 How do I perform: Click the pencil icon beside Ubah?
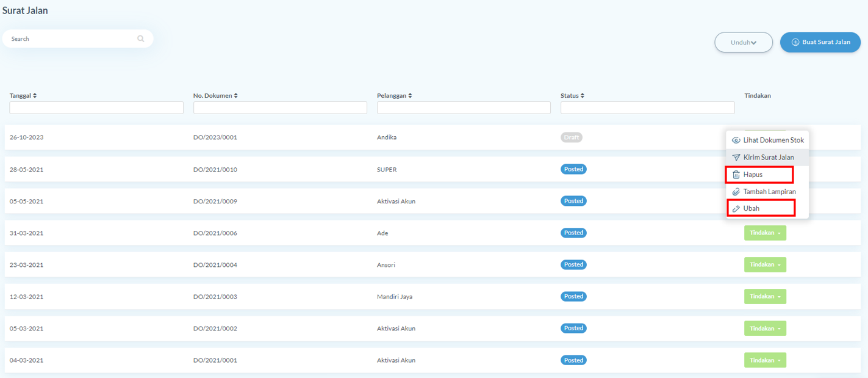(x=736, y=208)
